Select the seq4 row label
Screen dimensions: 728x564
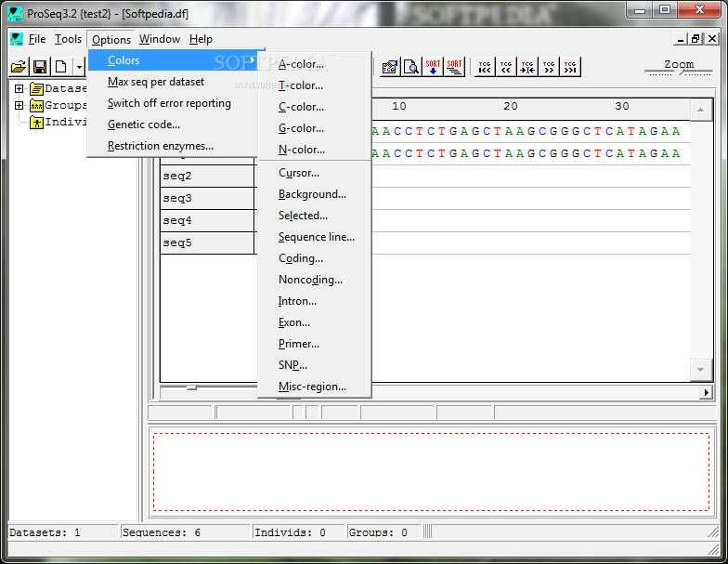click(208, 221)
